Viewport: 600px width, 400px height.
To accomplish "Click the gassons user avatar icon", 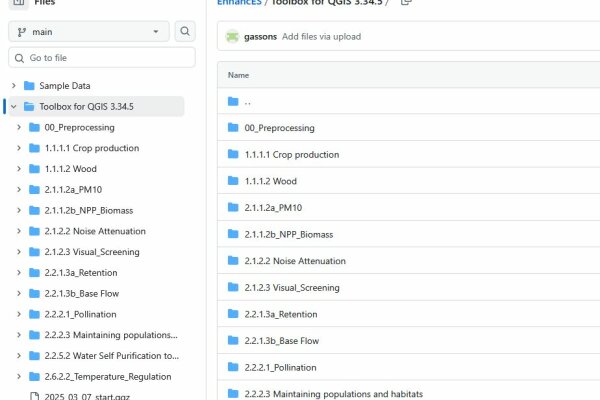I will [233, 37].
